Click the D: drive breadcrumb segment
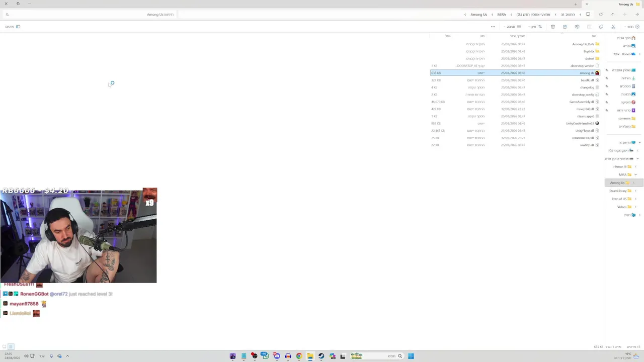Image resolution: width=644 pixels, height=362 pixels. tap(533, 15)
